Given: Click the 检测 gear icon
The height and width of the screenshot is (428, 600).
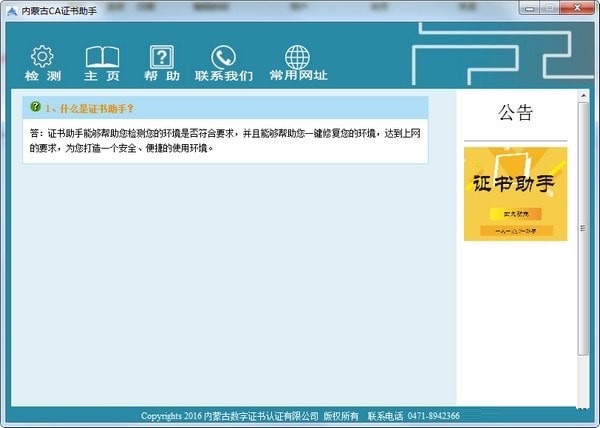Looking at the screenshot, I should tap(42, 57).
